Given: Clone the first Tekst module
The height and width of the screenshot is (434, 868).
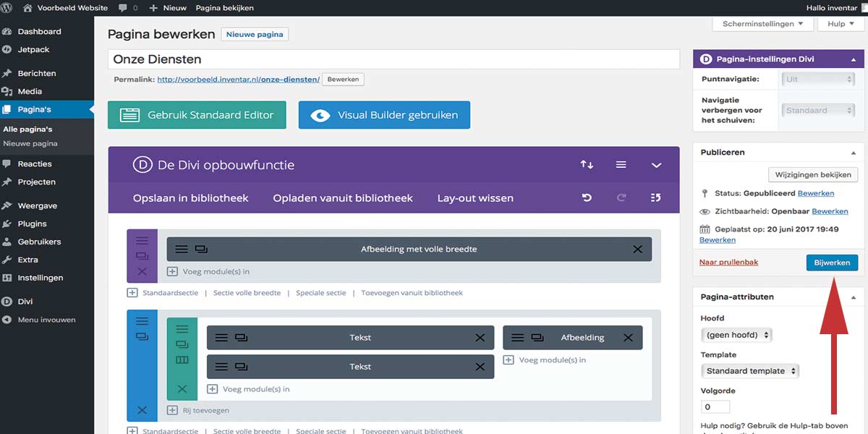Looking at the screenshot, I should coord(242,338).
